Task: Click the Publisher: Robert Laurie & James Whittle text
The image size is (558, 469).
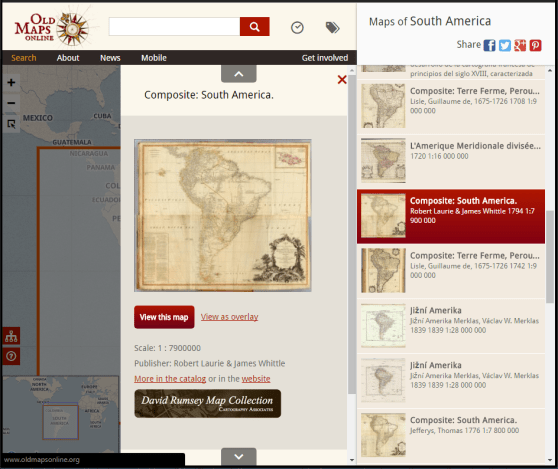Action: tap(210, 363)
